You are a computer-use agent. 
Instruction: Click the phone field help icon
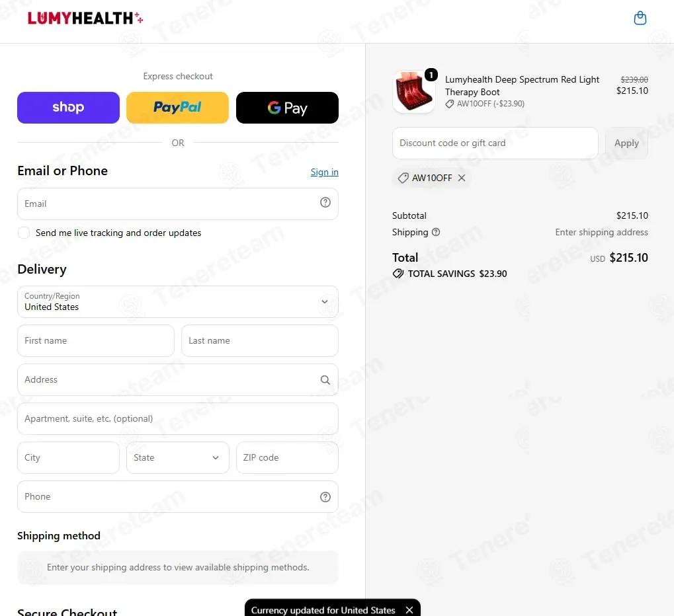[x=325, y=497]
